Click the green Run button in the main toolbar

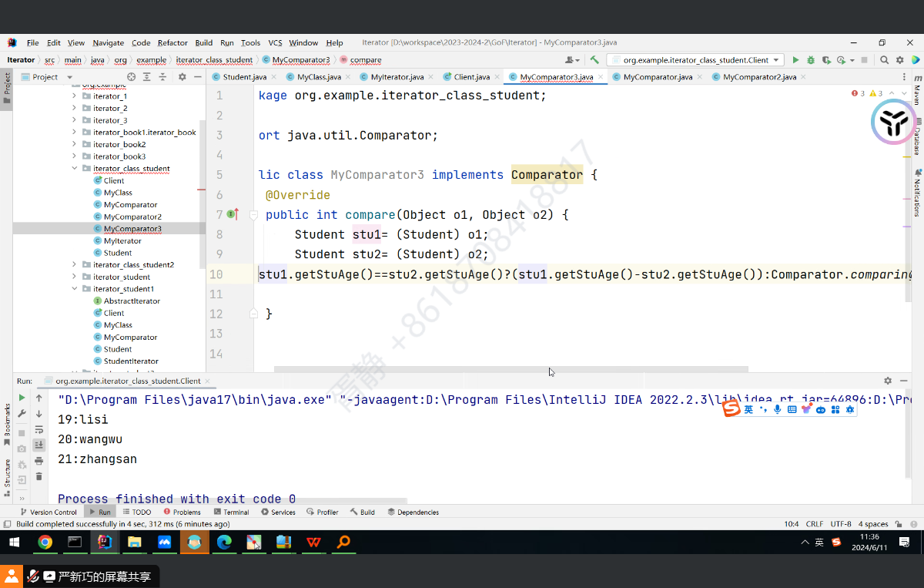pyautogui.click(x=796, y=60)
